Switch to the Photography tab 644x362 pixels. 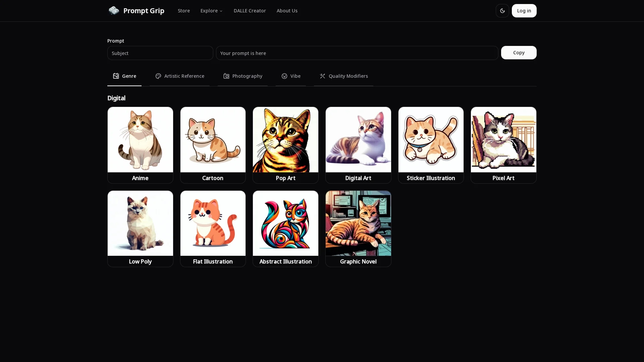coord(243,76)
